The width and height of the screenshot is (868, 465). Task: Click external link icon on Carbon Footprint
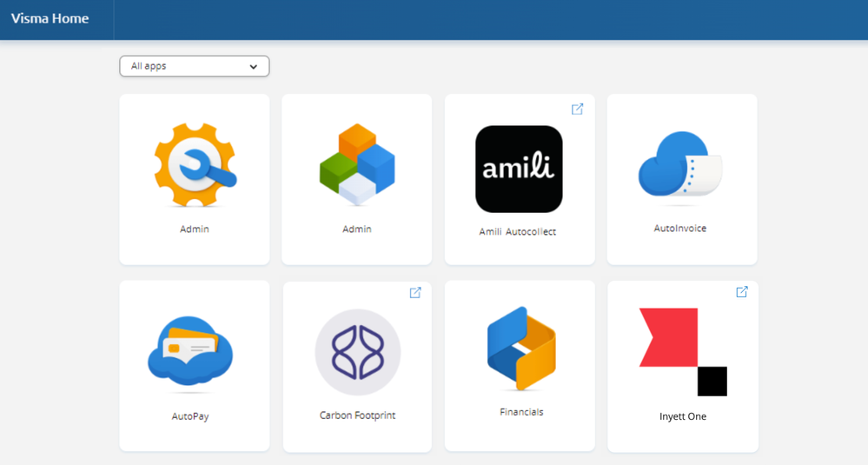[x=415, y=293]
